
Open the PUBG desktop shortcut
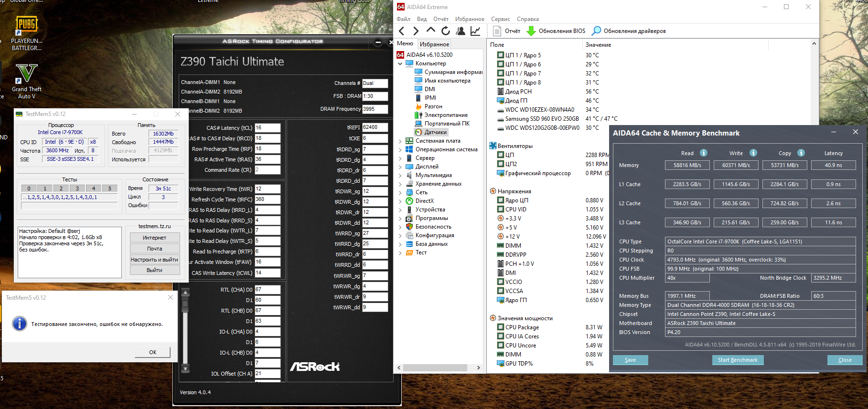[27, 32]
